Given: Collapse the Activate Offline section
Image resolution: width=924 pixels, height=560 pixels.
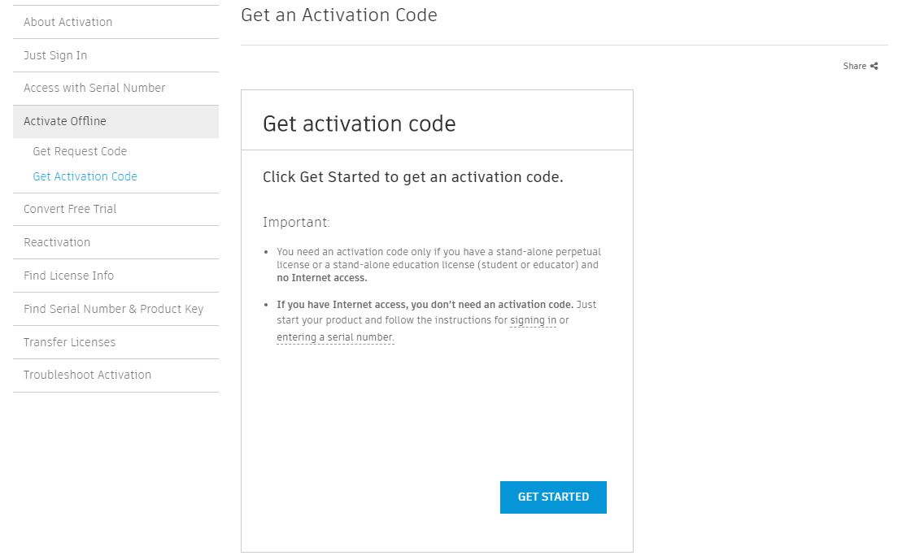Looking at the screenshot, I should (115, 121).
